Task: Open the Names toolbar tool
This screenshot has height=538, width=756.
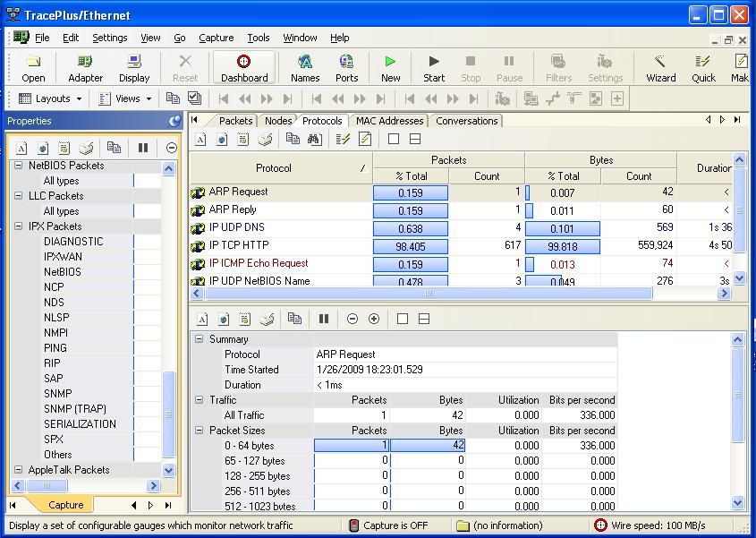Action: pos(305,68)
